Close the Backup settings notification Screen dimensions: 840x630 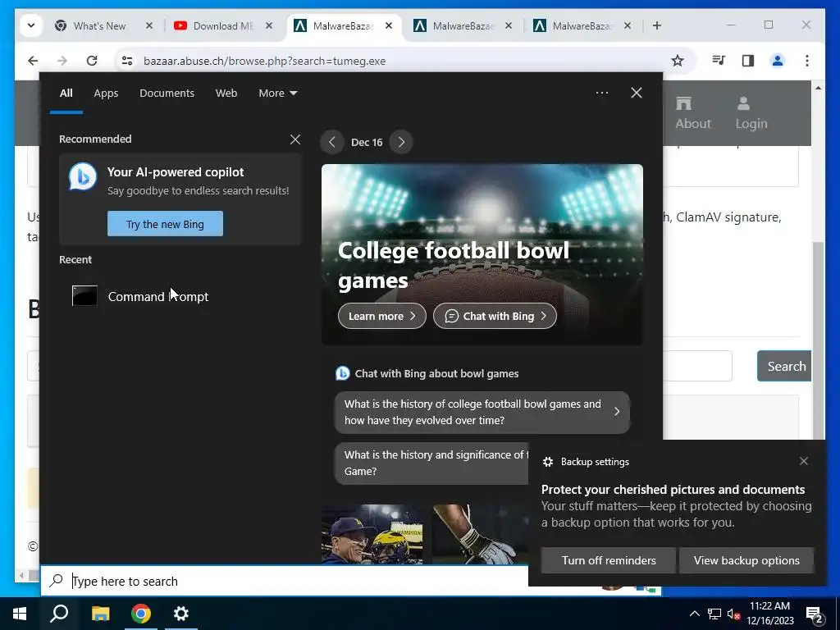click(804, 461)
